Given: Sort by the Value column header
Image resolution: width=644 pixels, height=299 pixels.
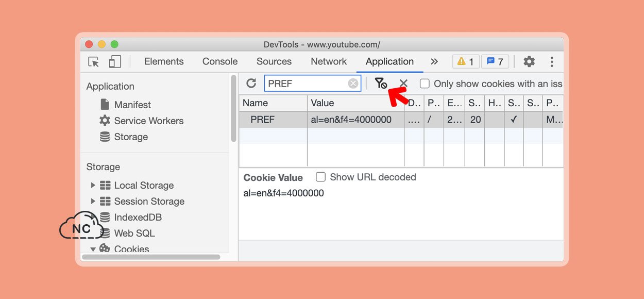Looking at the screenshot, I should pos(355,103).
